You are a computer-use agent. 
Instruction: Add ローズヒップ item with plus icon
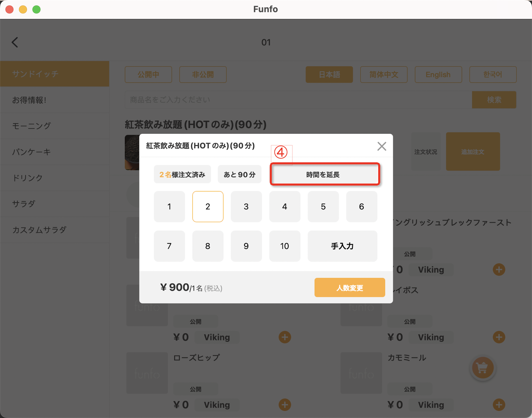[x=285, y=404]
